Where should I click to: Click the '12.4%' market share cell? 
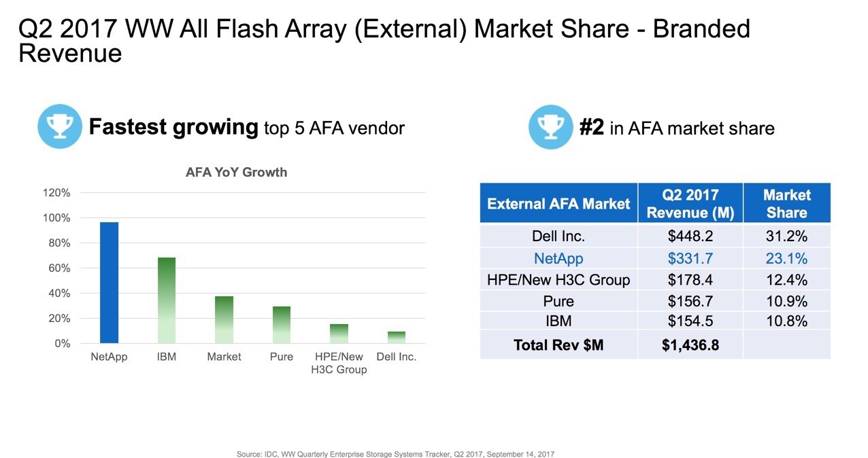click(x=787, y=279)
